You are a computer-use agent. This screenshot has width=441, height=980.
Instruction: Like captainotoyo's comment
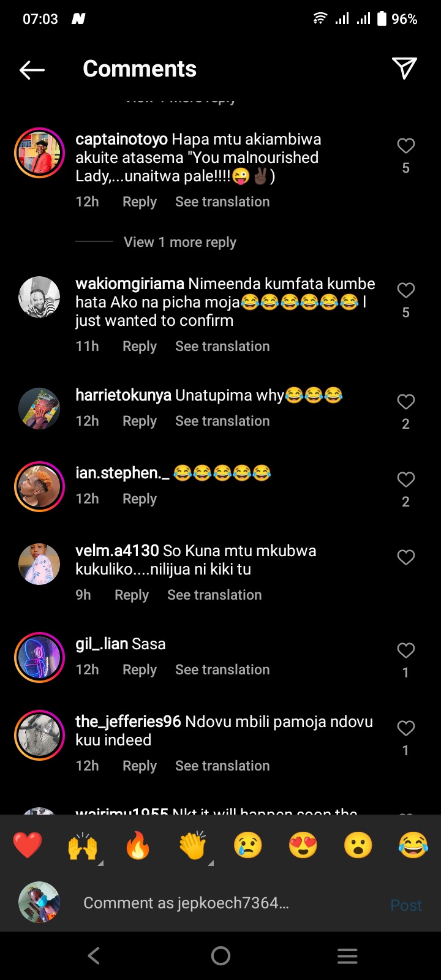405,146
